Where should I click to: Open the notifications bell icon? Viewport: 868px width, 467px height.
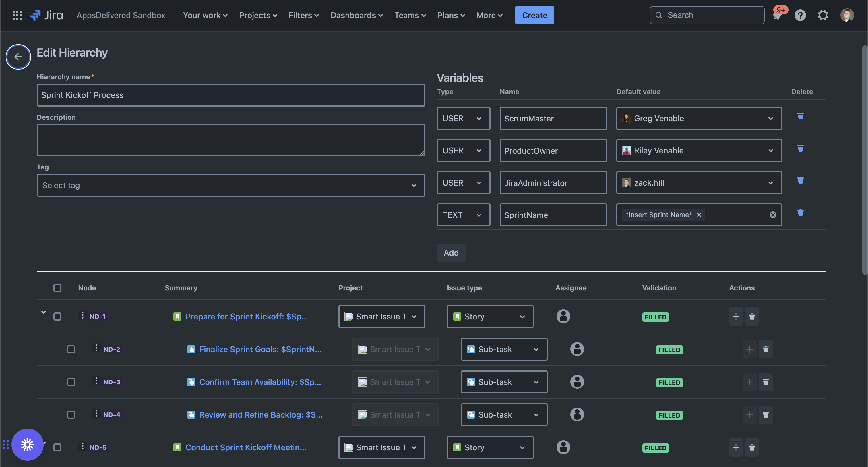click(x=777, y=16)
